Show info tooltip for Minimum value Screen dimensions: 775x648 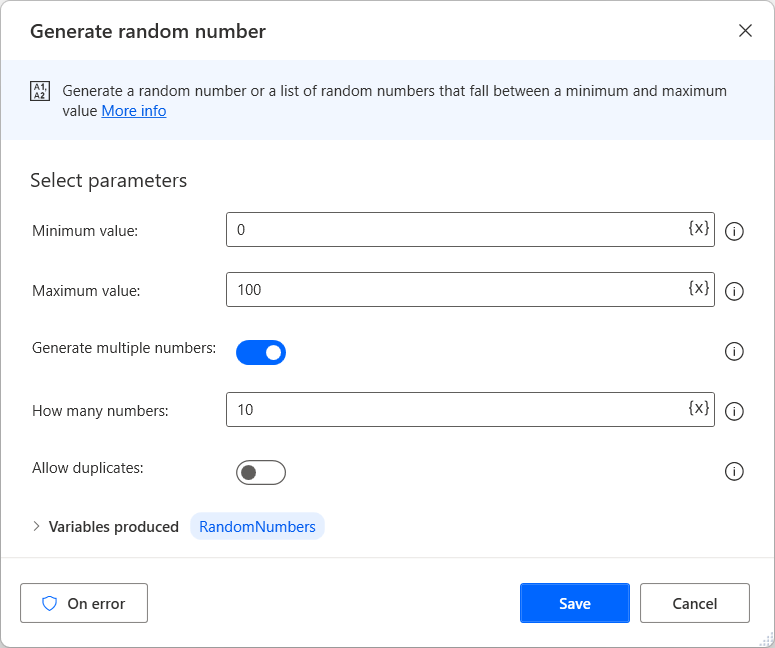pos(734,231)
